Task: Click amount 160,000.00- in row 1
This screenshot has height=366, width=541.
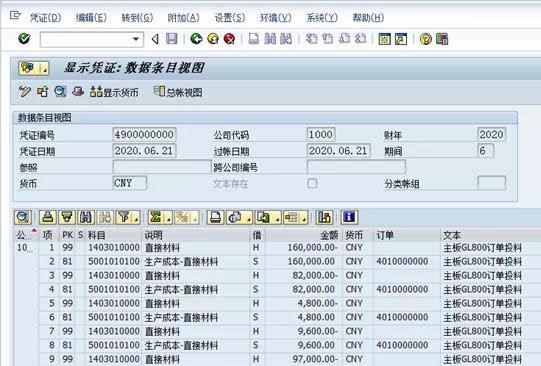Action: [313, 247]
